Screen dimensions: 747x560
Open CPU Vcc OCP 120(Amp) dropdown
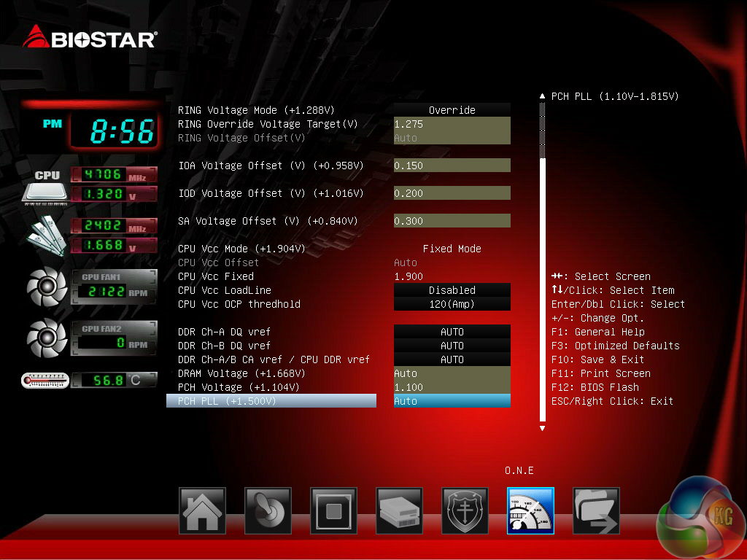(452, 304)
